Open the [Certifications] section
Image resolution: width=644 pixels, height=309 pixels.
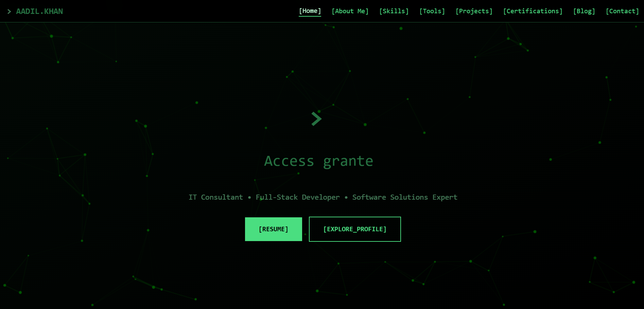[x=533, y=11]
